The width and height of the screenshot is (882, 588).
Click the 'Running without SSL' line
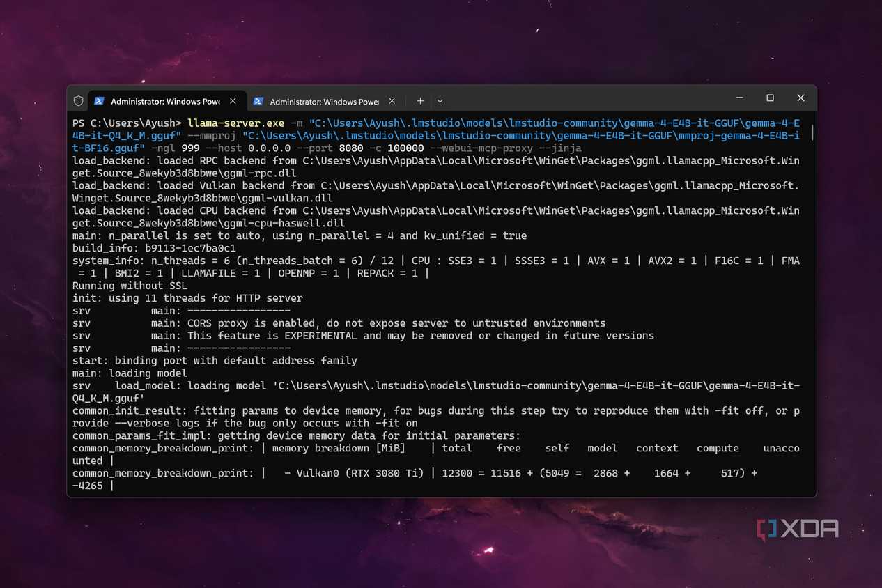pos(130,286)
